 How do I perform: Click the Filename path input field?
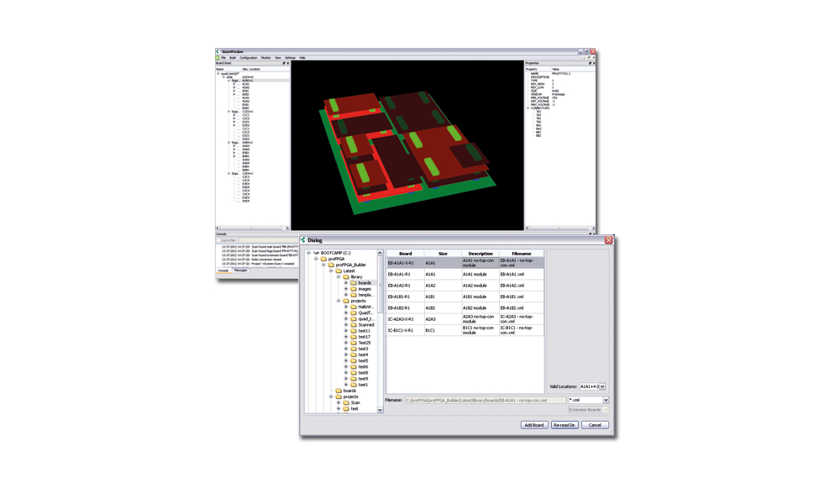[x=486, y=400]
